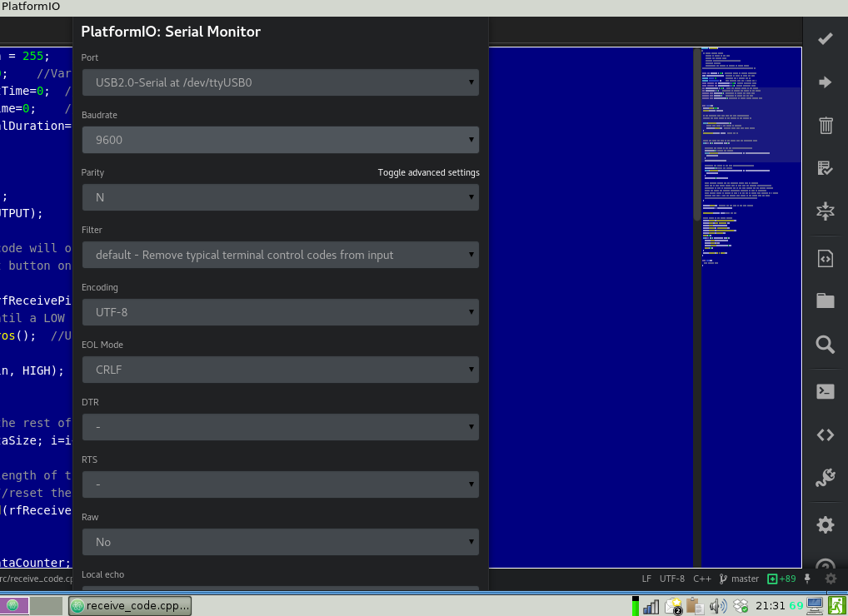Click the editor vertical scrollbar handle
This screenshot has height=616, width=848.
click(x=697, y=134)
